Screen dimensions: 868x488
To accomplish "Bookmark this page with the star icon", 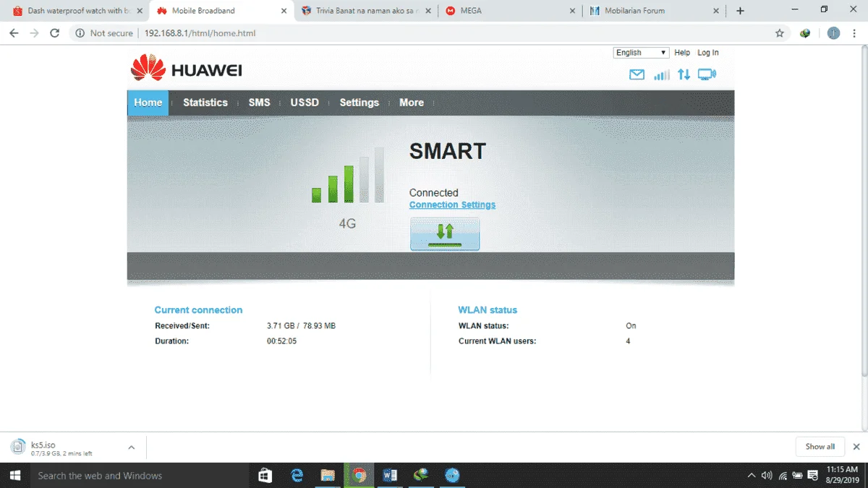I will (x=779, y=33).
